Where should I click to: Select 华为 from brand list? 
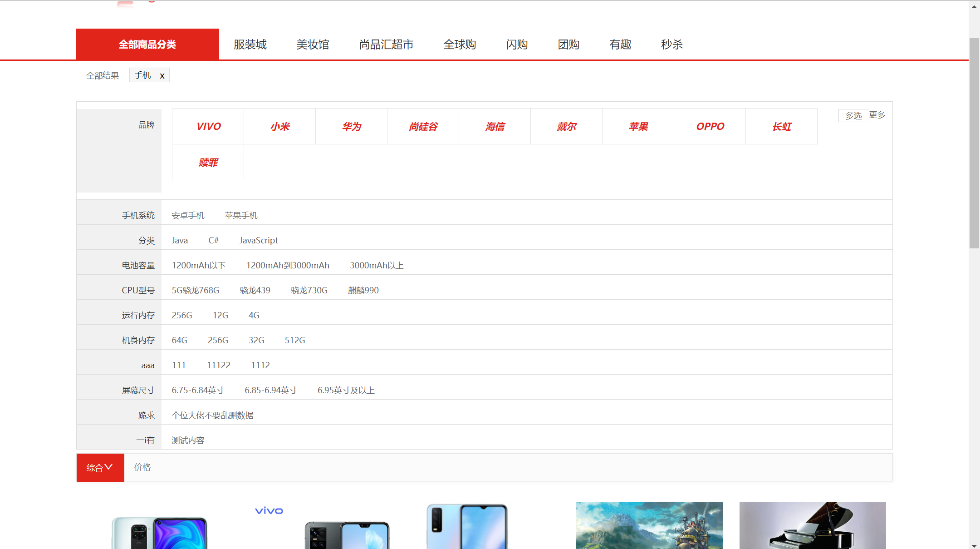(x=351, y=126)
